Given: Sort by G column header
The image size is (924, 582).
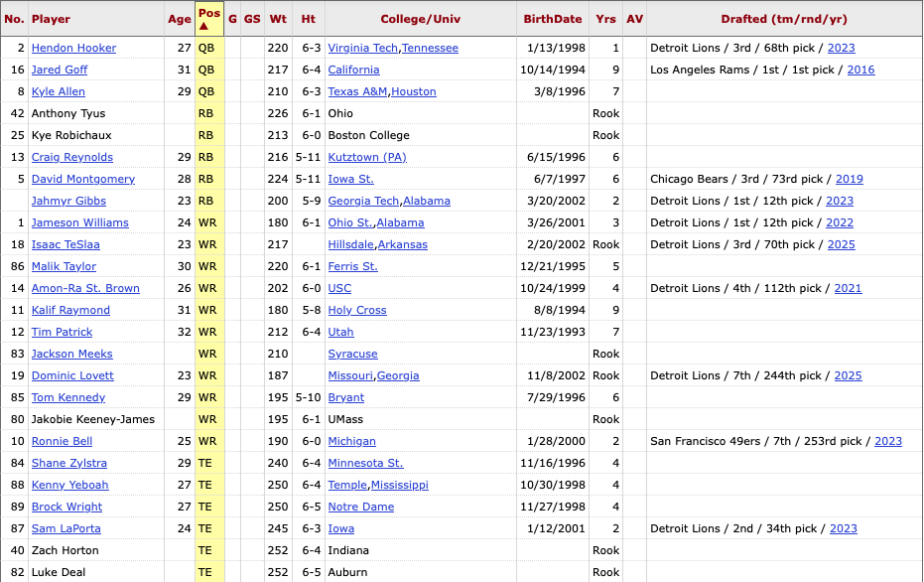Looking at the screenshot, I should click(x=232, y=19).
